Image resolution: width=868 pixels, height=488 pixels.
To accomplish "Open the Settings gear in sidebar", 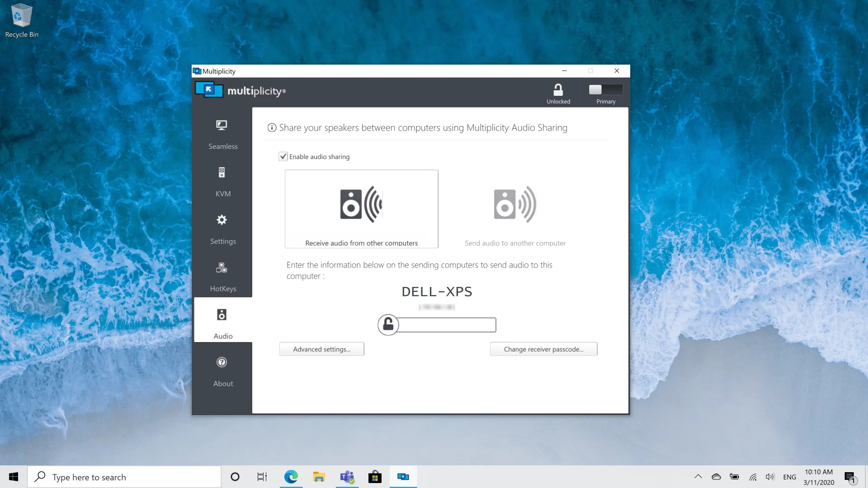I will [222, 229].
